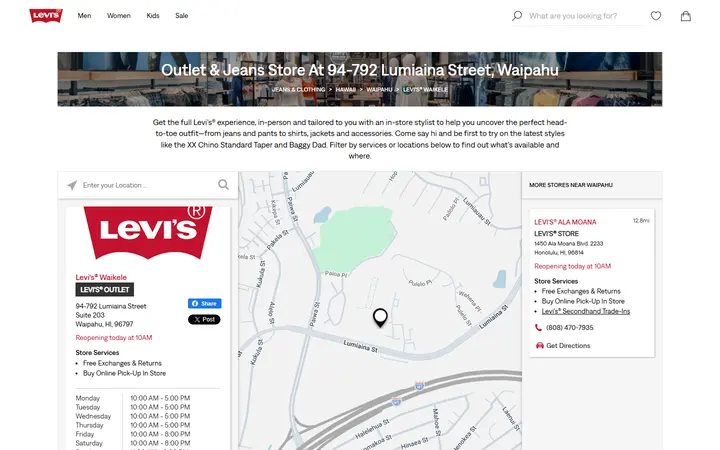Open the shopping bag icon
The height and width of the screenshot is (450, 720).
tap(686, 16)
